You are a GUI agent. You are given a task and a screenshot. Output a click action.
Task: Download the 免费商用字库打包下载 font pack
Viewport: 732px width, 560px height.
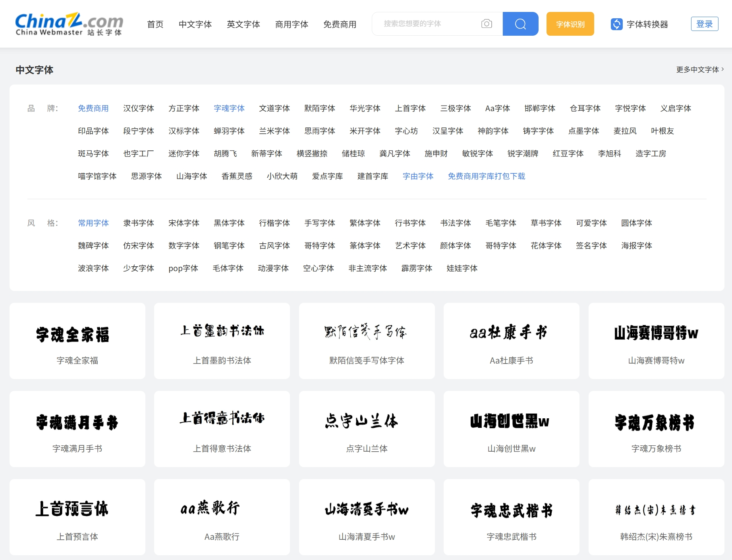pos(486,176)
